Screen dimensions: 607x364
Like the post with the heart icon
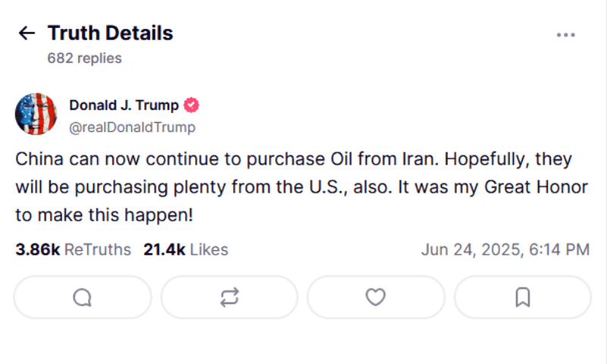click(376, 297)
